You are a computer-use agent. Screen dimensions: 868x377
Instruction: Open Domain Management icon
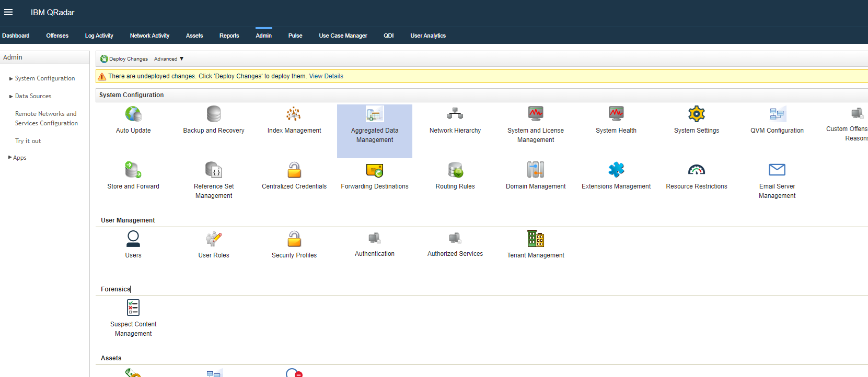536,170
